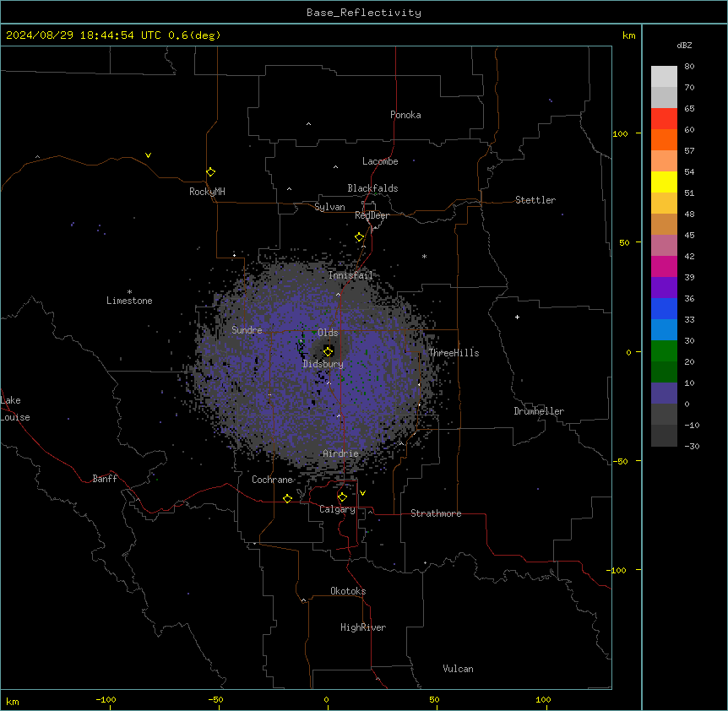The width and height of the screenshot is (728, 711).
Task: Click the Cochrane town label
Action: coord(273,480)
